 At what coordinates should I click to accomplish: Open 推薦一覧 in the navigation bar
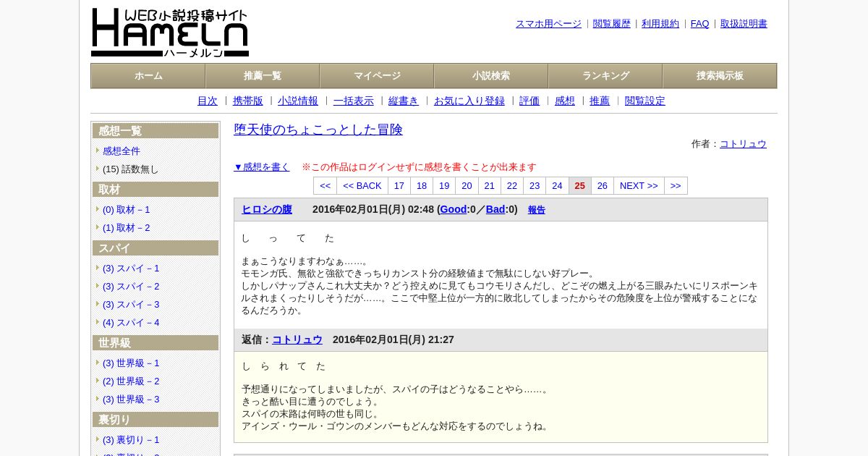263,76
